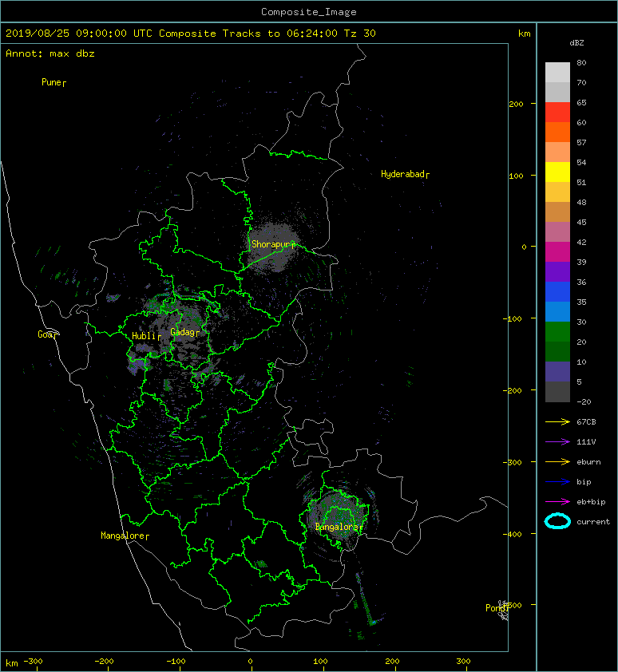
Task: Click the dBZ legend heading
Action: 576,43
